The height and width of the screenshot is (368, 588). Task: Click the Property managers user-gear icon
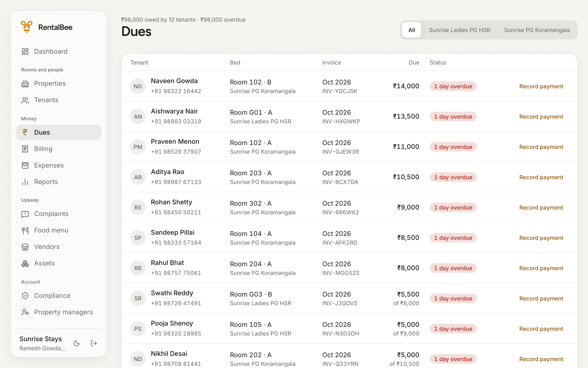click(25, 312)
